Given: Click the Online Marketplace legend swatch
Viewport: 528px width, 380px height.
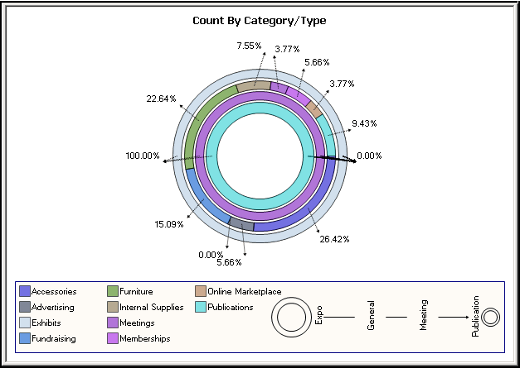Looking at the screenshot, I should click(201, 291).
